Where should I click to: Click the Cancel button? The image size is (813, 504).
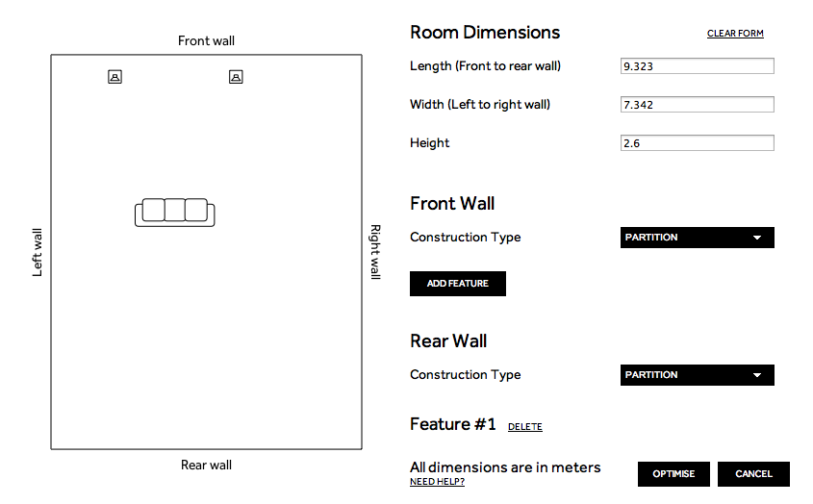point(753,474)
